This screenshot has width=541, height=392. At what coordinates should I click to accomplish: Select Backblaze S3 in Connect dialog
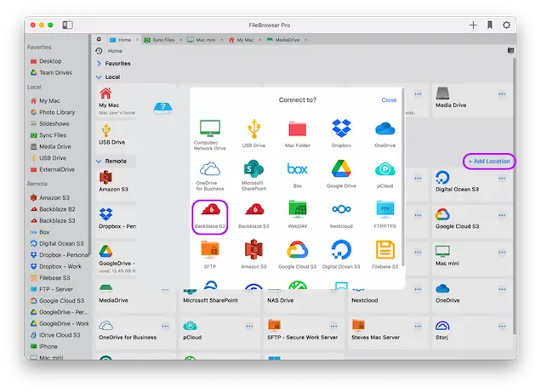click(253, 216)
